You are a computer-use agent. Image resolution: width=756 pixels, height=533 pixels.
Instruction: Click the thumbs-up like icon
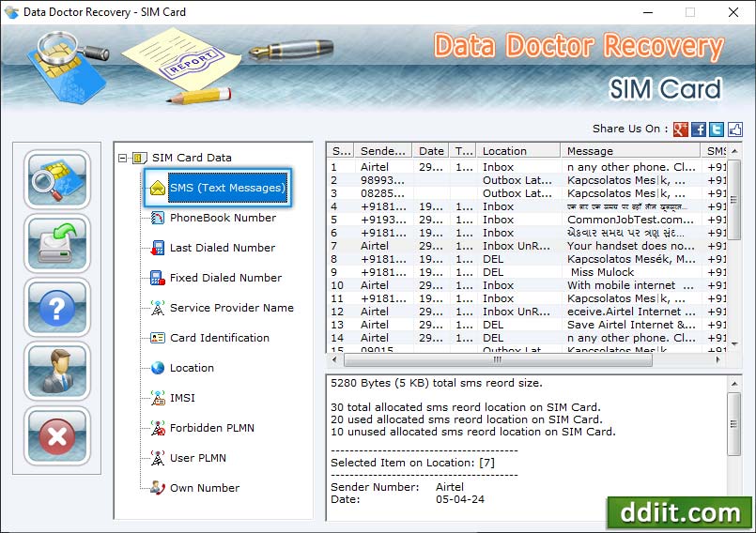[734, 129]
